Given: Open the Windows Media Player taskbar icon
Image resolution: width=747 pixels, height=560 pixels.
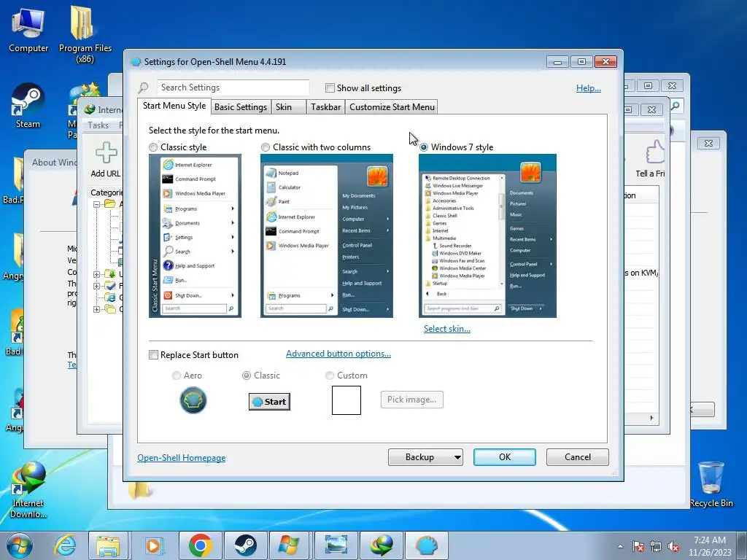Looking at the screenshot, I should pyautogui.click(x=153, y=545).
